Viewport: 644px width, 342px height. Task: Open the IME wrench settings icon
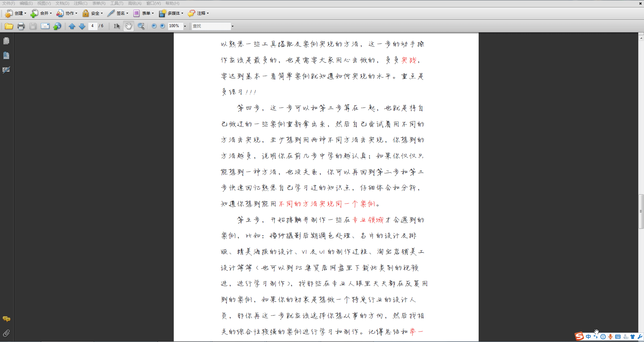point(640,337)
